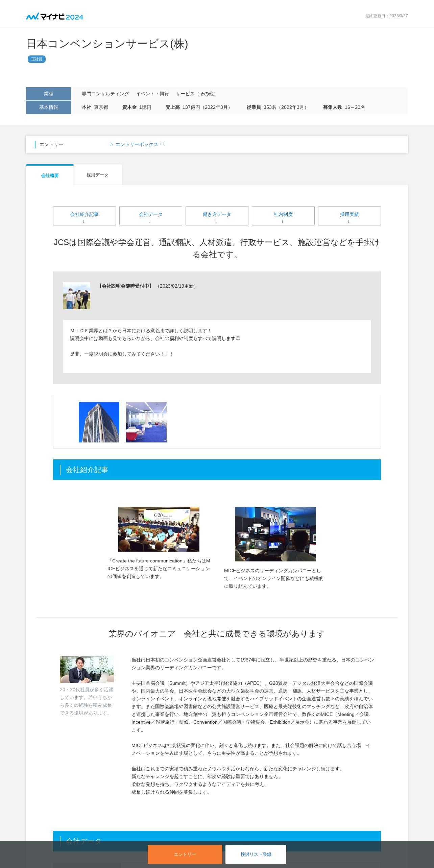Click the JCSは国際会議や学会運営 headline
This screenshot has height=868, width=434.
pyautogui.click(x=217, y=248)
